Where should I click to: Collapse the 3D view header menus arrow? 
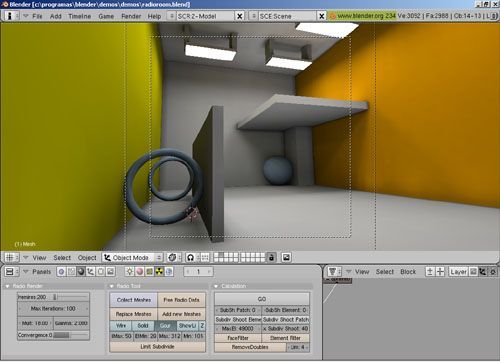26,257
